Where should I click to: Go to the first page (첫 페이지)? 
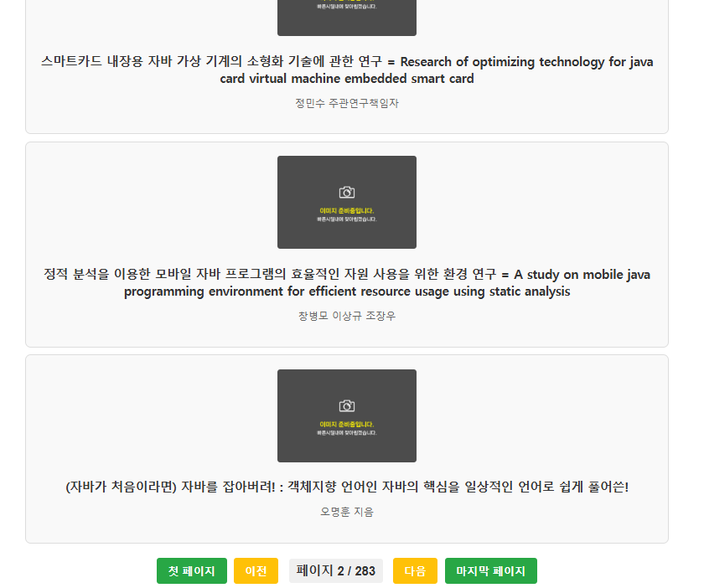point(192,570)
